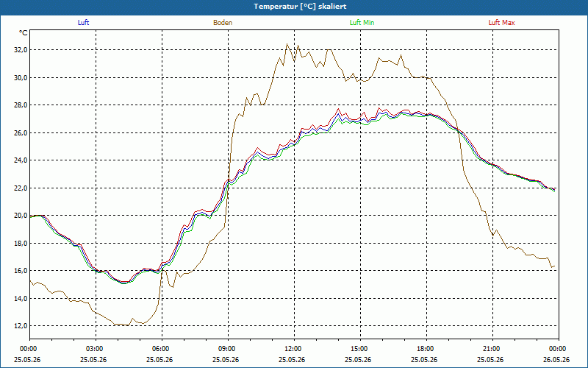The height and width of the screenshot is (368, 588).
Task: Click the 18:00 time axis label
Action: coord(426,349)
